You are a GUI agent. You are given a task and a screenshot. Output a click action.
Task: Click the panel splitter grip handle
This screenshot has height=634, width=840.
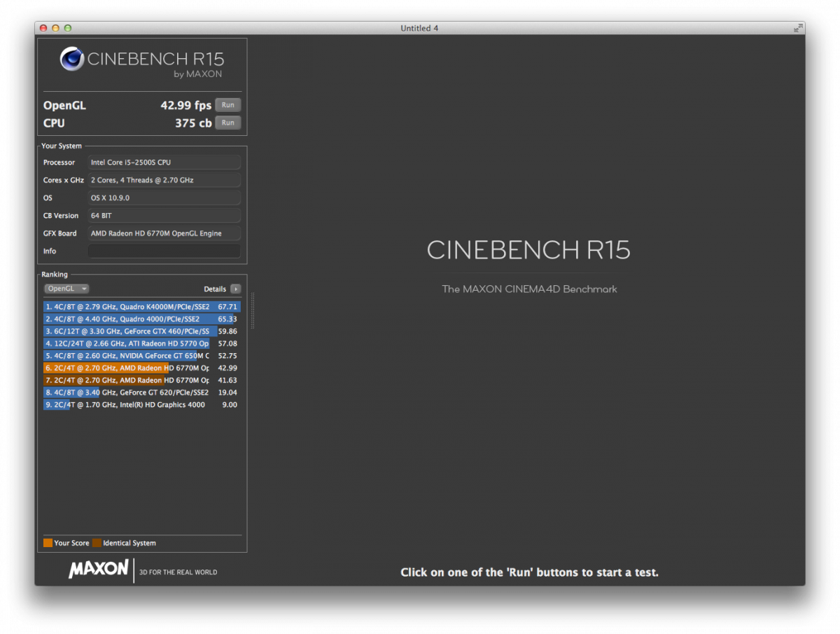point(252,310)
